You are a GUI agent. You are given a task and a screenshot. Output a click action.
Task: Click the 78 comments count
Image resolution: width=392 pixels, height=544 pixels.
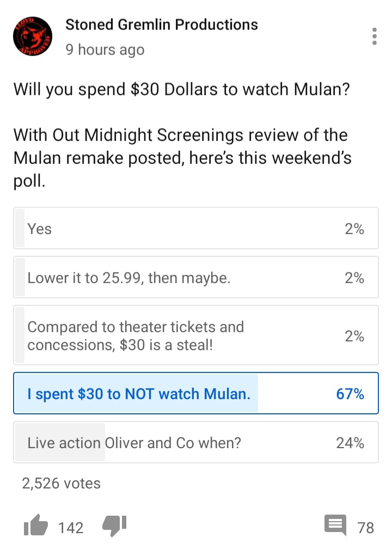366,527
